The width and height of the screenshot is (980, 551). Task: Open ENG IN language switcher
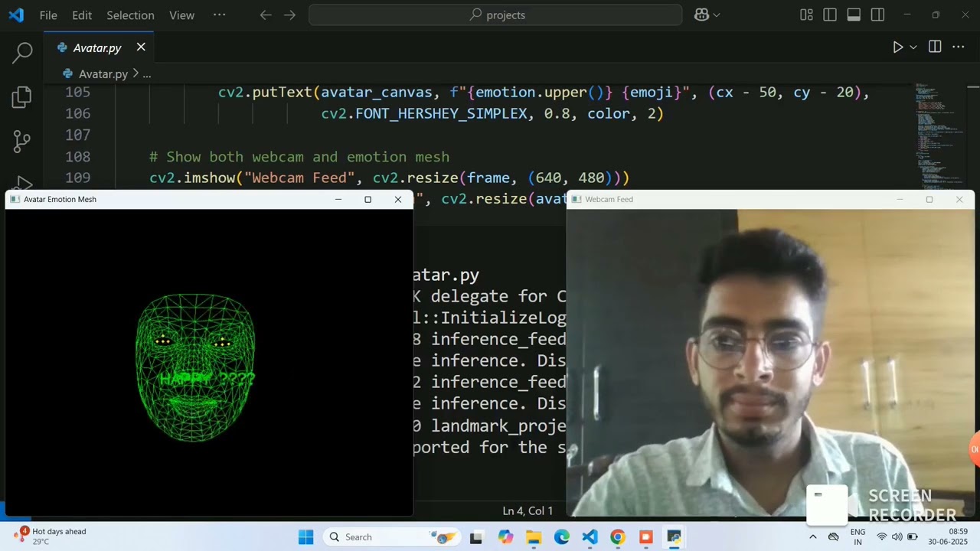(857, 536)
